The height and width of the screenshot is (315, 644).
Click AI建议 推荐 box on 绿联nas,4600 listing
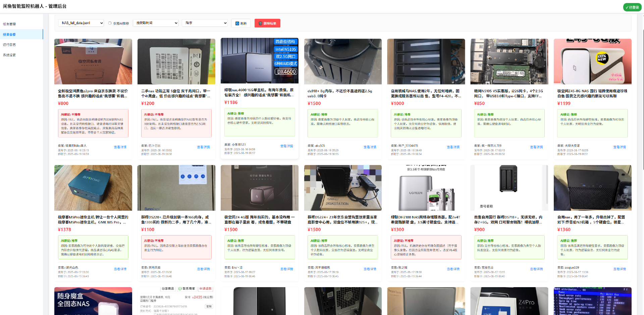tap(260, 122)
